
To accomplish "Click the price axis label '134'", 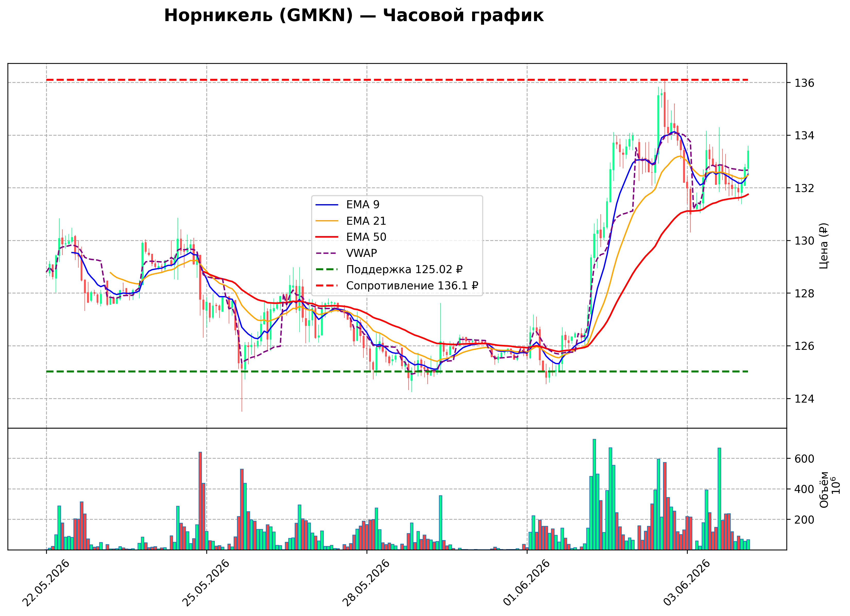I will click(805, 135).
